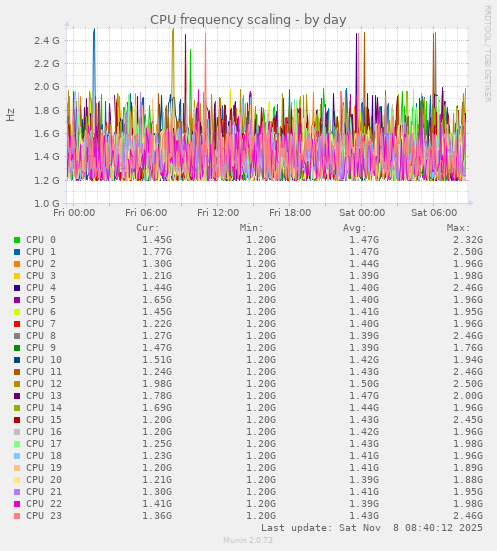Click the '1.0 G' y-axis label

[47, 203]
